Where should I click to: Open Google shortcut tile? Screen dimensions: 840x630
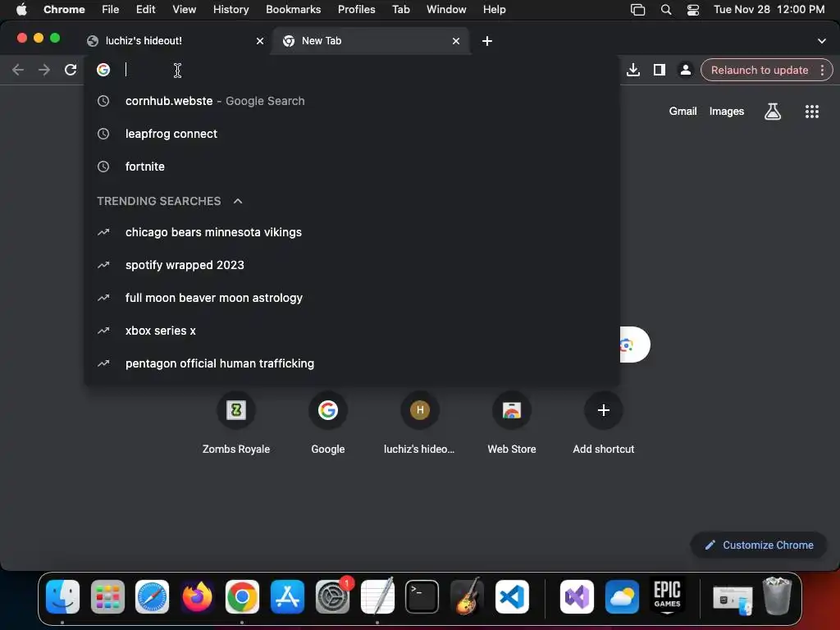[x=328, y=423]
